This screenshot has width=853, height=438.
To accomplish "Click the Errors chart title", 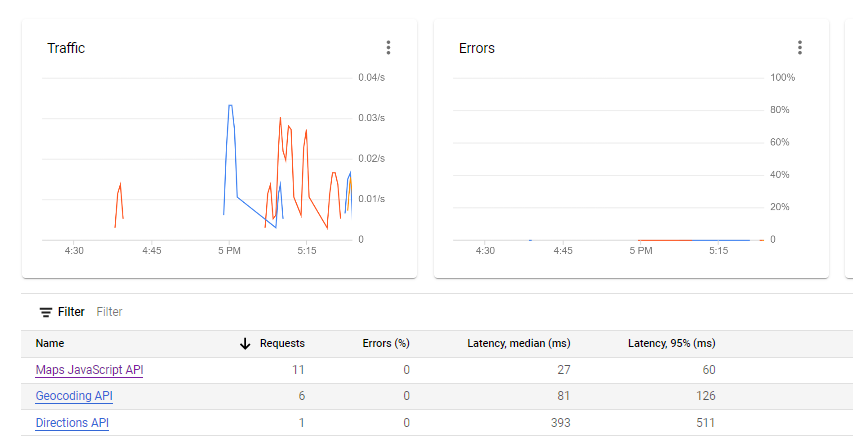I will tap(477, 48).
